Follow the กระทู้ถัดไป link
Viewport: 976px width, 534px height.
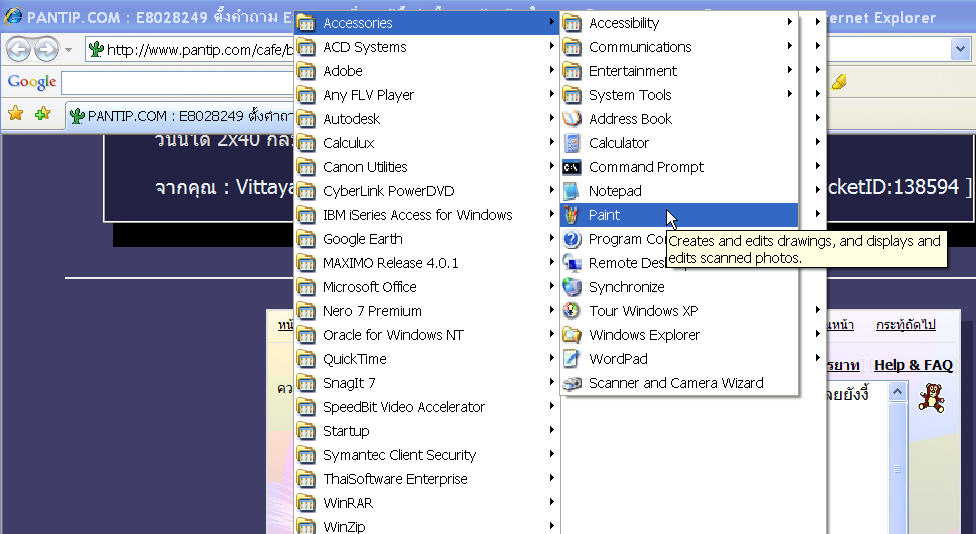906,325
